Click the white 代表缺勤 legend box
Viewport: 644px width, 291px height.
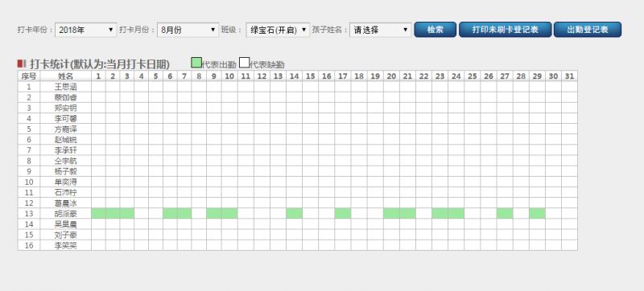pyautogui.click(x=245, y=63)
